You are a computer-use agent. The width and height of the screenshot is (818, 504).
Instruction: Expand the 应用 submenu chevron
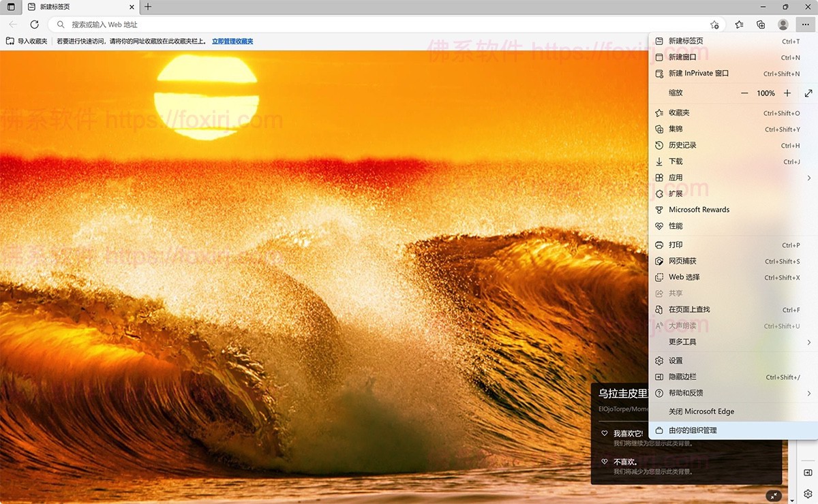pos(808,178)
